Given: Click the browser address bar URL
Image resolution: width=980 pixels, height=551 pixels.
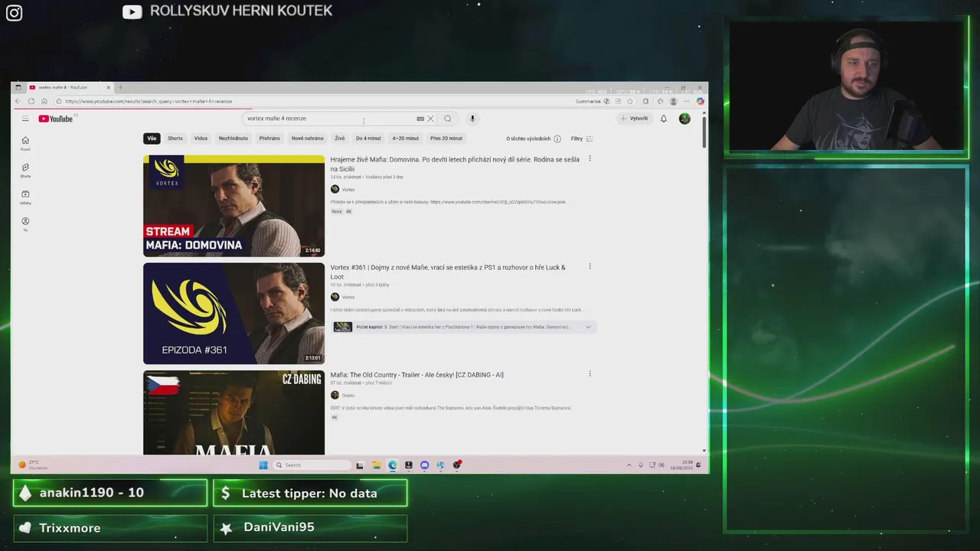Looking at the screenshot, I should (x=149, y=101).
